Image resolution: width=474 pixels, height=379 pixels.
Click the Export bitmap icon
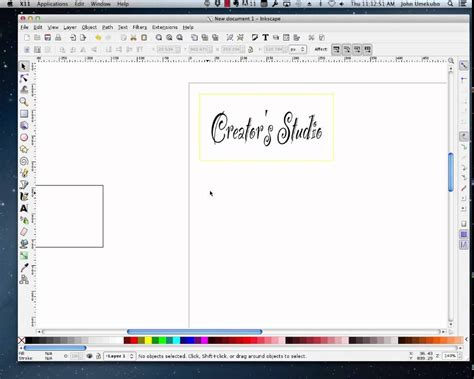(83, 38)
